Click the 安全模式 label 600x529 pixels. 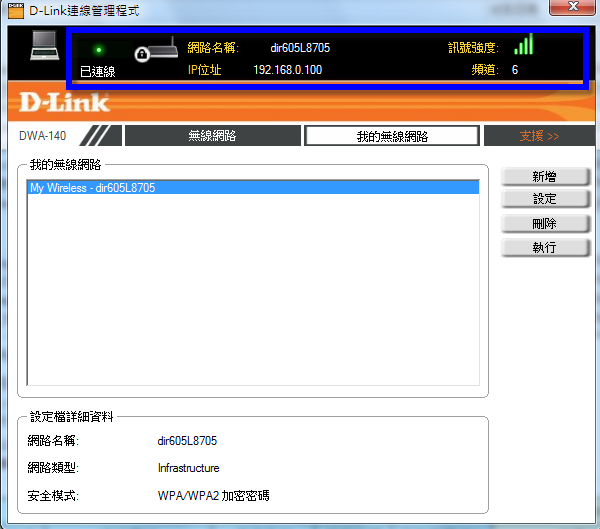coord(53,496)
